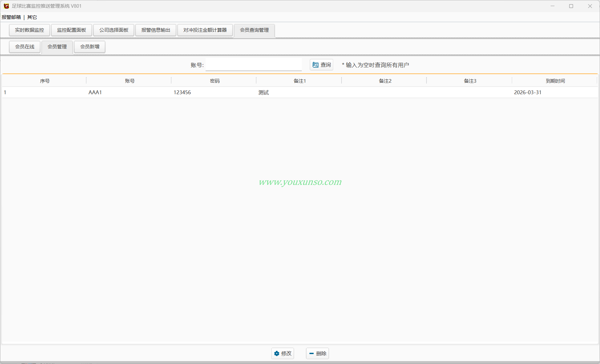600x364 pixels.
Task: Select the account cell AAA1
Action: pos(130,92)
